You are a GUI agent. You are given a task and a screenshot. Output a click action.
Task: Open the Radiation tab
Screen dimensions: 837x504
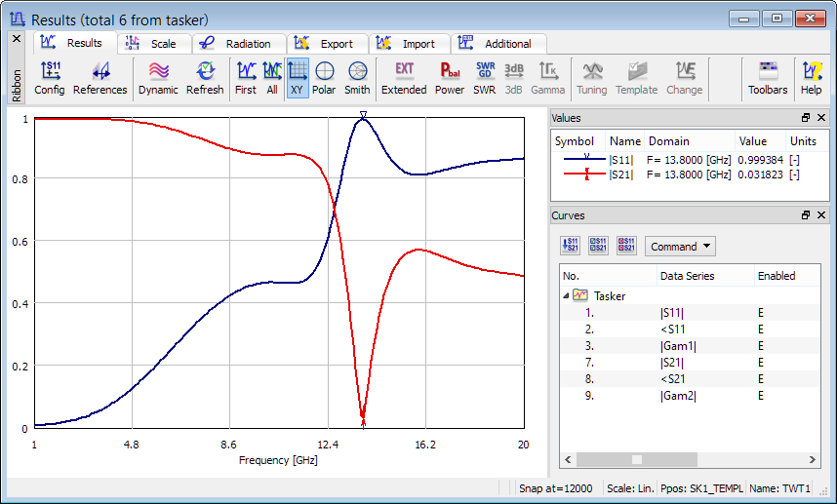click(x=239, y=44)
